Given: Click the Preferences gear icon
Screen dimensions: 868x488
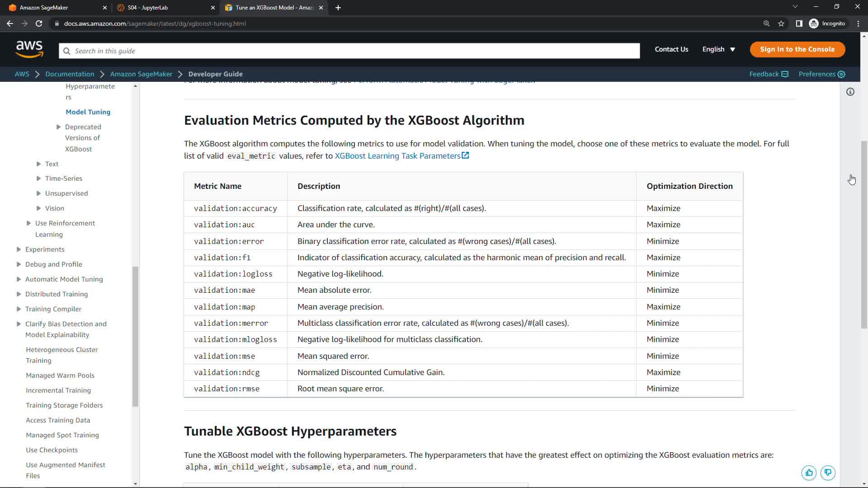Looking at the screenshot, I should [841, 74].
